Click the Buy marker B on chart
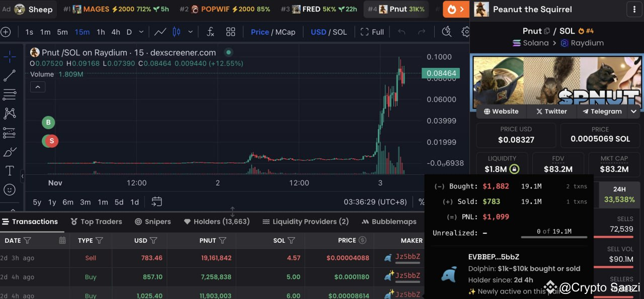The height and width of the screenshot is (299, 644). click(x=48, y=122)
